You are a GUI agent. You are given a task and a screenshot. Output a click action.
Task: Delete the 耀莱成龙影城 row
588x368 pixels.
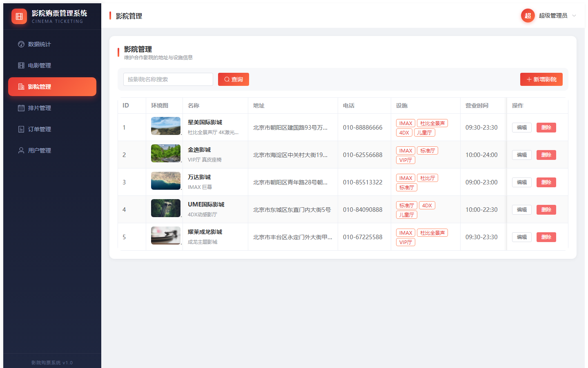point(546,237)
